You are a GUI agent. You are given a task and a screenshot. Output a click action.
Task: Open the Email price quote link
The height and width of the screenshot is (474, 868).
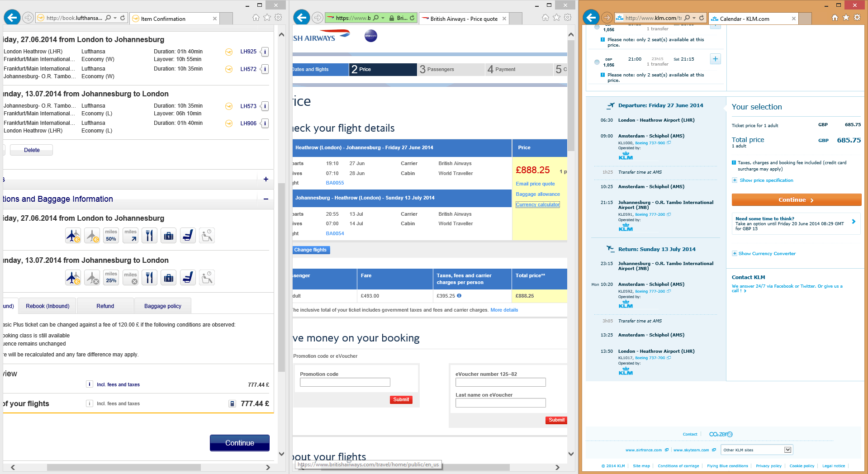pos(535,184)
